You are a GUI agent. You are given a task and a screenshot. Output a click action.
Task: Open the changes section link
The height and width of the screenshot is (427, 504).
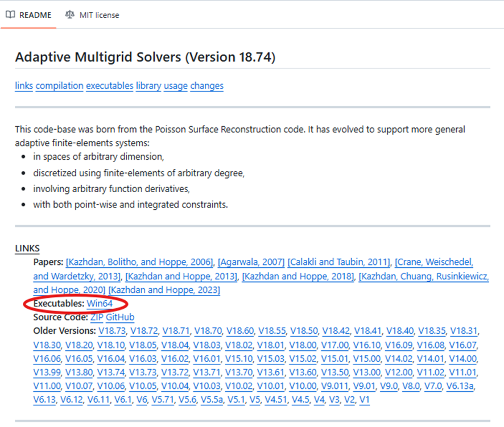point(206,86)
